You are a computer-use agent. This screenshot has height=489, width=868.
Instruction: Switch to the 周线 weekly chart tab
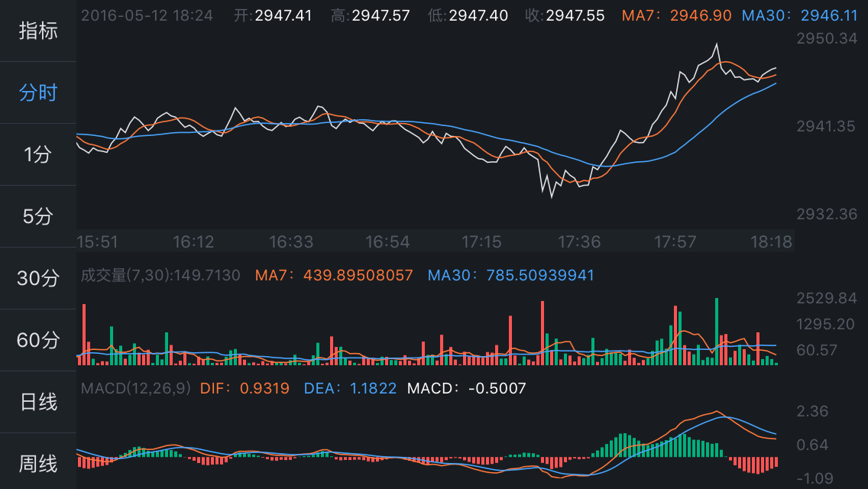(38, 464)
